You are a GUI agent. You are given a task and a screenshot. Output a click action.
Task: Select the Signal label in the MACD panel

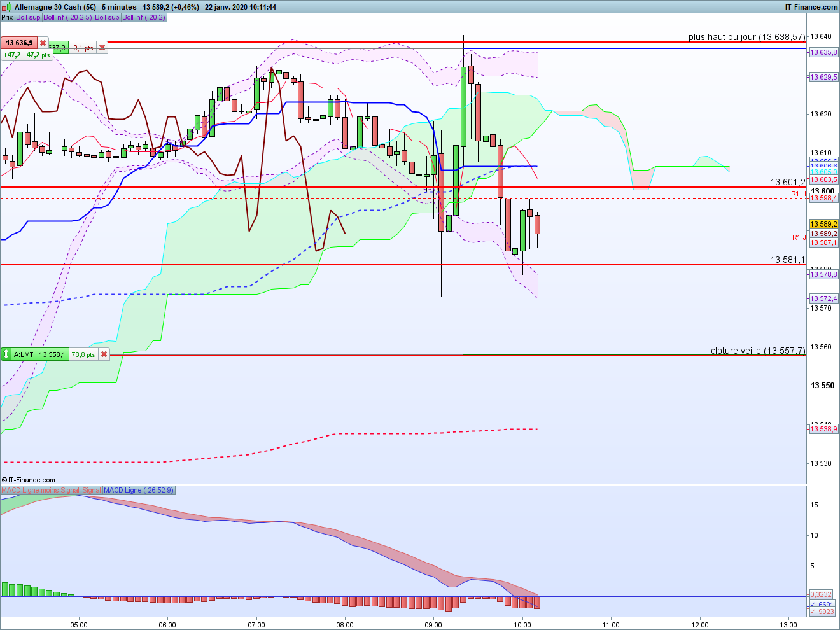click(x=91, y=490)
